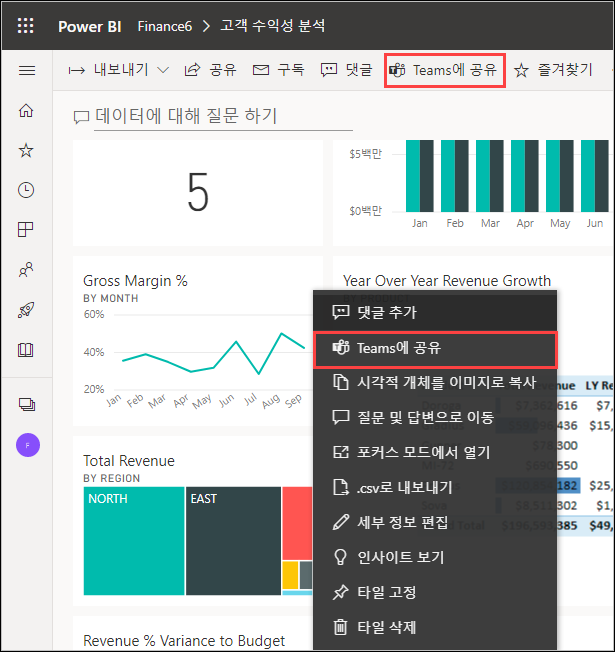Image resolution: width=615 pixels, height=652 pixels.
Task: Open Workspaces icon in sidebar
Action: coord(27,405)
